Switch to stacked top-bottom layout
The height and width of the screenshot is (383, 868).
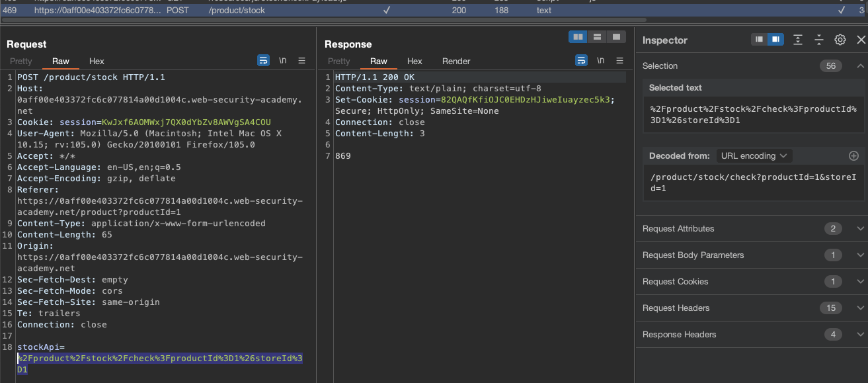point(597,37)
